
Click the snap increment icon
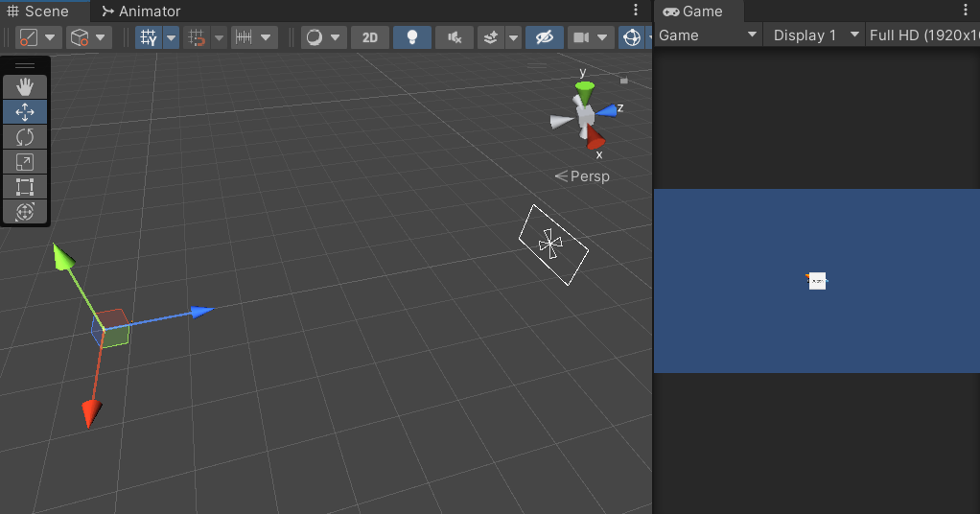click(x=244, y=37)
